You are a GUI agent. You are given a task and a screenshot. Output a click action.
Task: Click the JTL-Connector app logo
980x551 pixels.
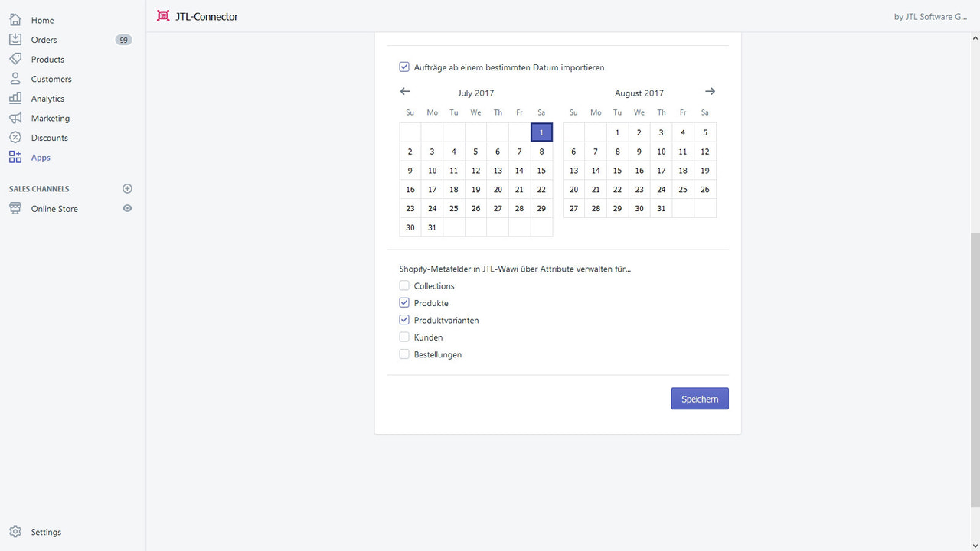(x=162, y=15)
